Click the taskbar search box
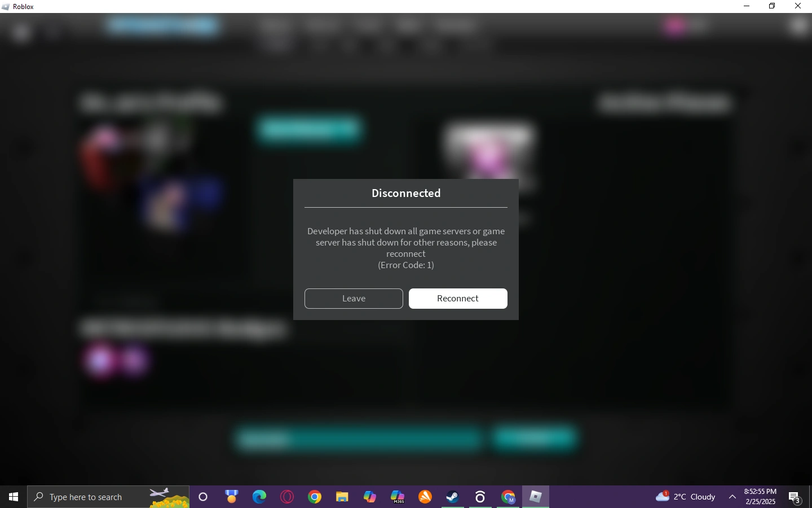Viewport: 812px width, 508px height. [108, 497]
